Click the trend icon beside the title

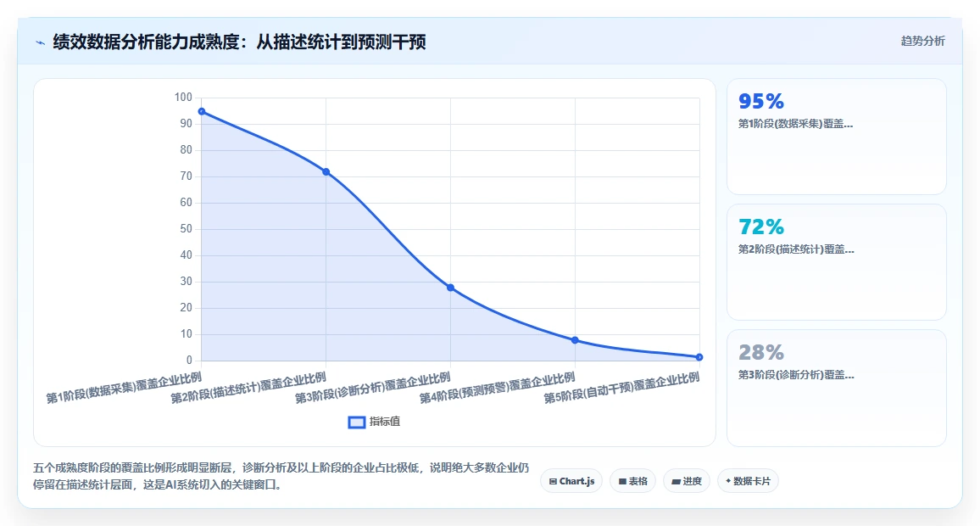41,42
